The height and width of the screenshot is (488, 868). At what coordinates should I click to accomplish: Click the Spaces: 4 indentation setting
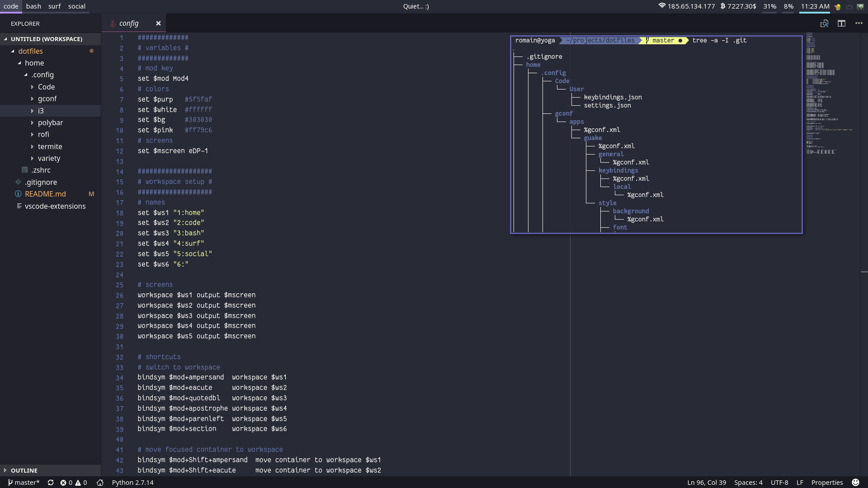[x=748, y=483]
